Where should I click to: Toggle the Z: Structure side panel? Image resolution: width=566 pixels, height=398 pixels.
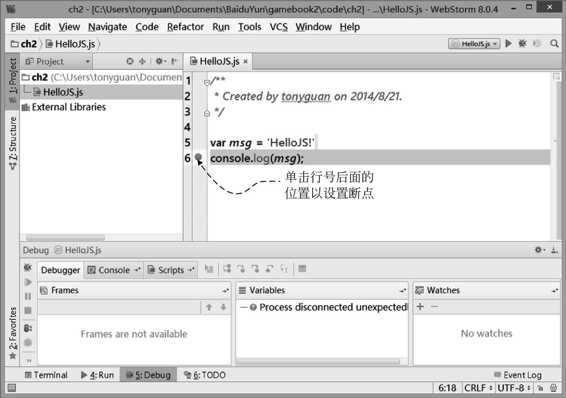pos(13,143)
